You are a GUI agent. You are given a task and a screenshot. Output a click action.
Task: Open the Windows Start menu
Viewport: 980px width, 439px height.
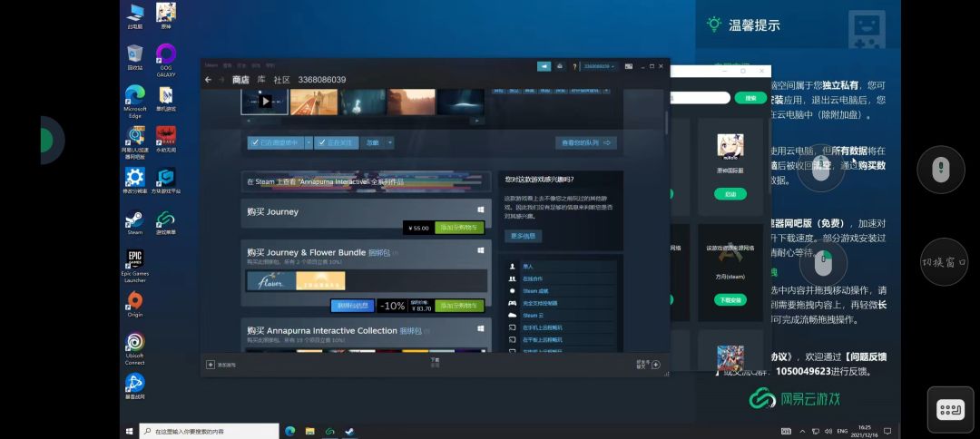pos(130,431)
